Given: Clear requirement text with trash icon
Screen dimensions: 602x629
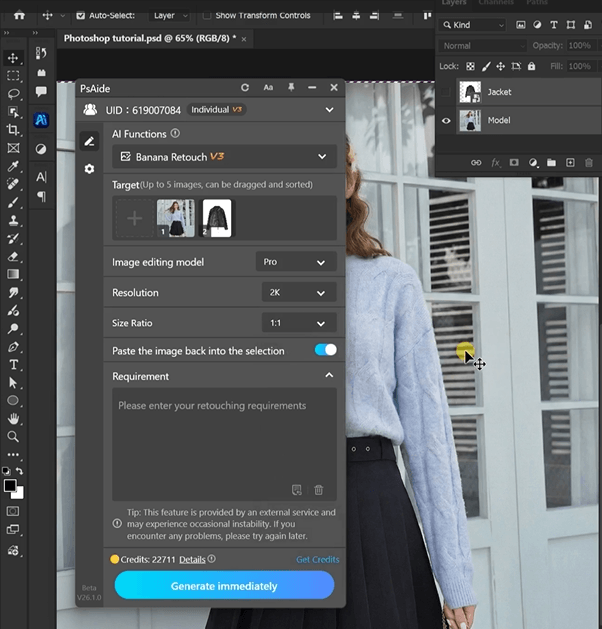Looking at the screenshot, I should coord(318,490).
